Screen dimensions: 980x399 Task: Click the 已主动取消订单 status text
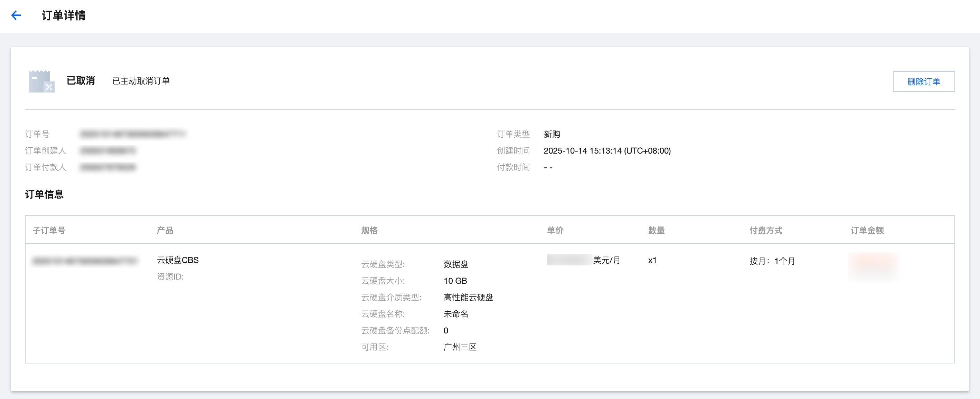[x=141, y=81]
